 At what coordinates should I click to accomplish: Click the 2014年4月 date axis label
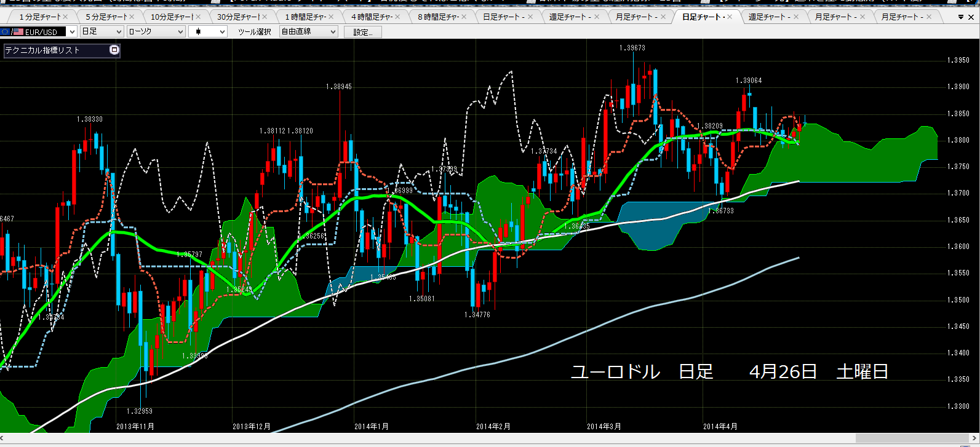720,426
